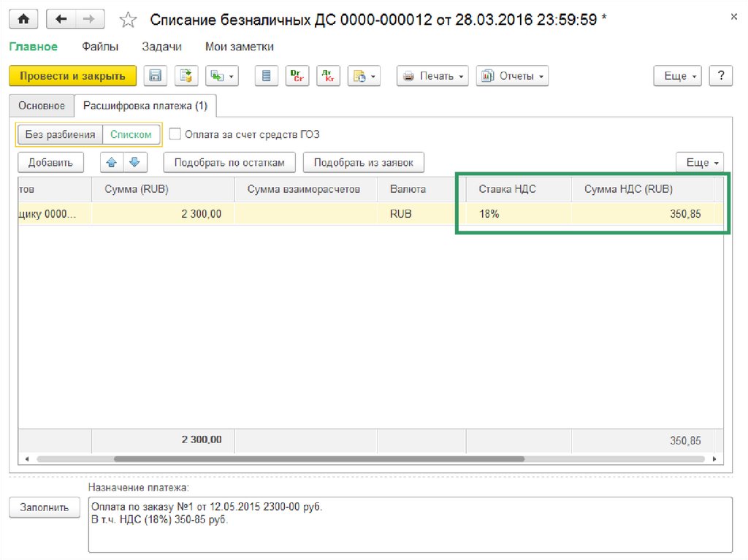Click the horizontal scrollbar of the table
The width and height of the screenshot is (748, 560).
coord(319,459)
